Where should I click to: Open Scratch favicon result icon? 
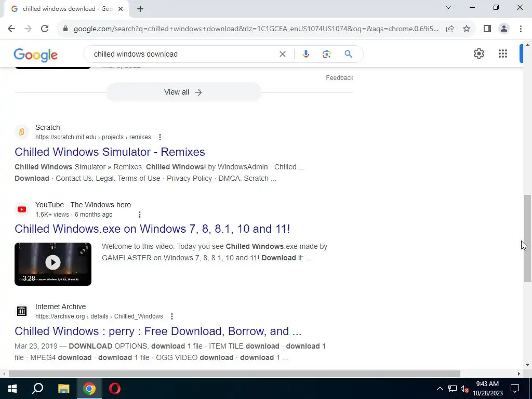(22, 132)
